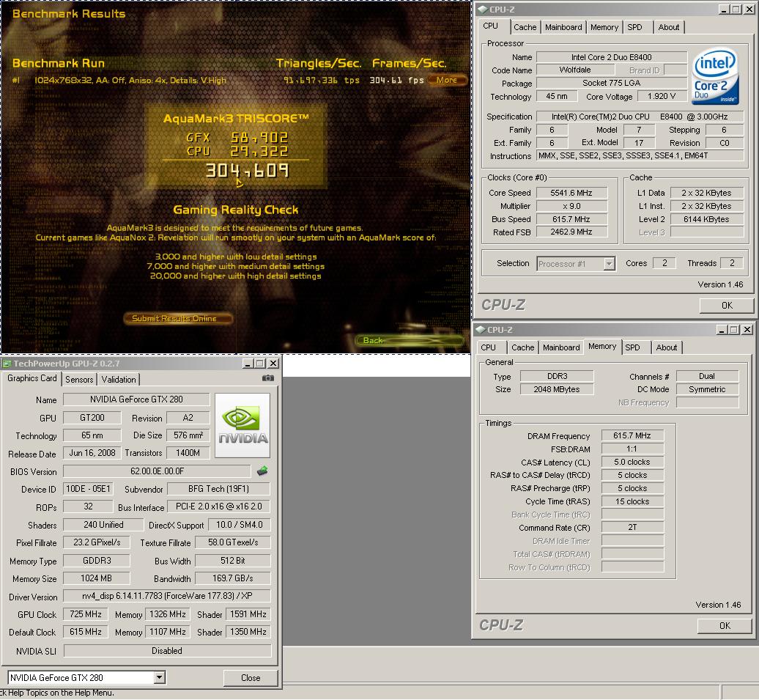Click the Memory Size value 1024 MB
Image resolution: width=759 pixels, height=700 pixels.
point(96,578)
